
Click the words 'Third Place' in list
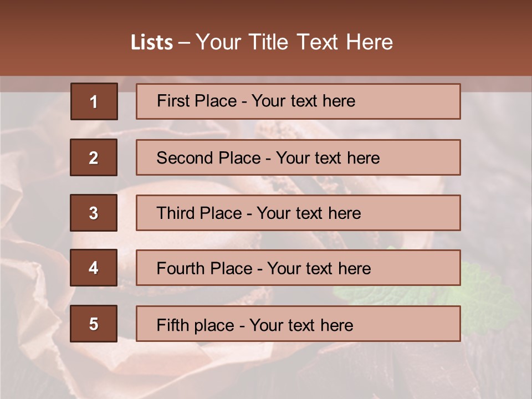coord(199,213)
